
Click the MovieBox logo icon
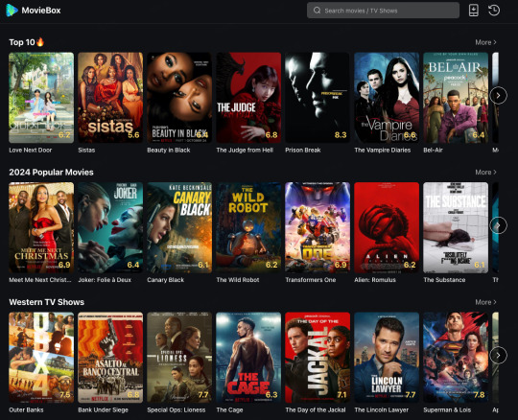coord(12,11)
